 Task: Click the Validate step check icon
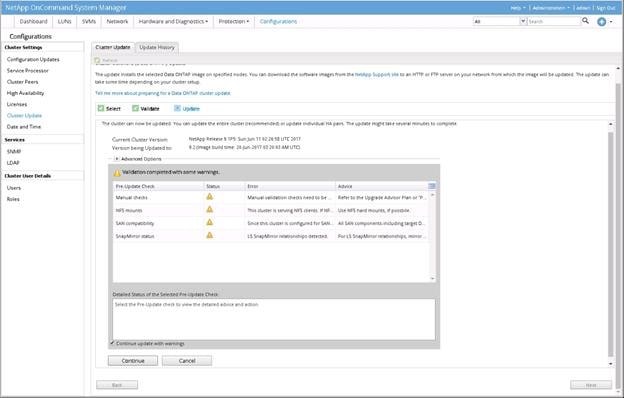point(135,108)
